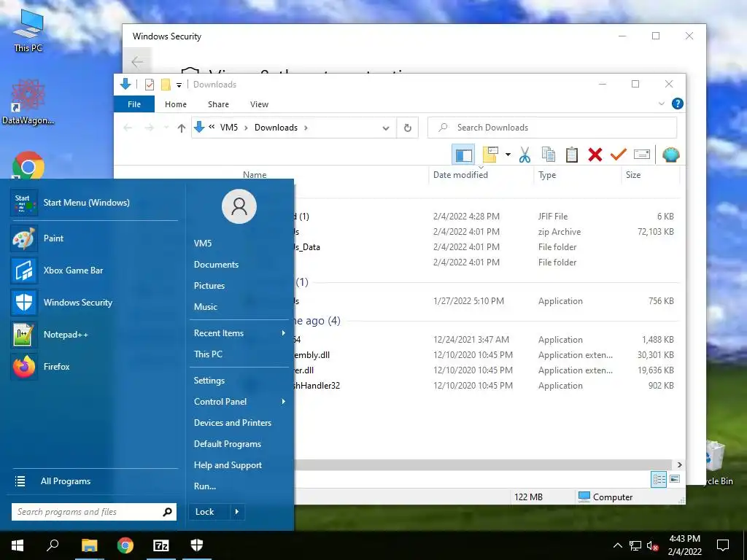
Task: Select the zip Archive file row
Action: tap(483, 232)
